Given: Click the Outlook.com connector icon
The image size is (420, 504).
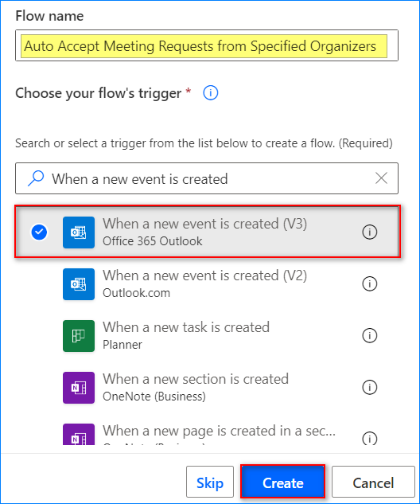Looking at the screenshot, I should click(79, 284).
